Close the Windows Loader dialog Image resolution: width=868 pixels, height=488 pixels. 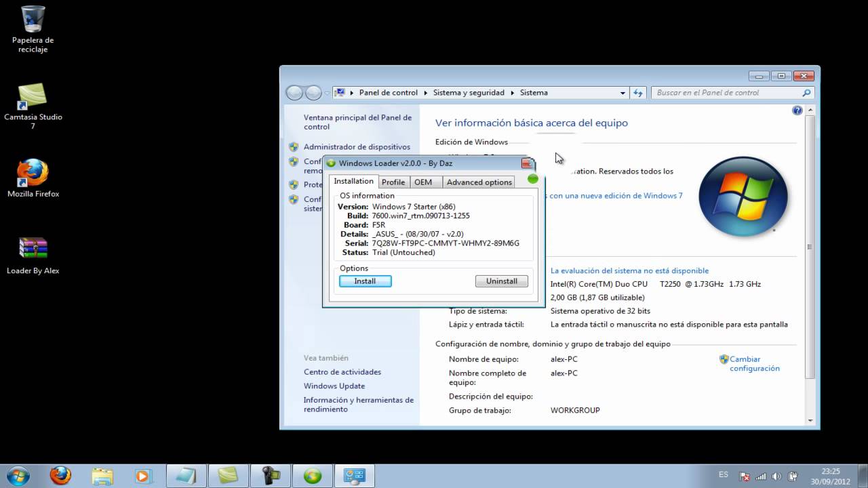point(527,163)
